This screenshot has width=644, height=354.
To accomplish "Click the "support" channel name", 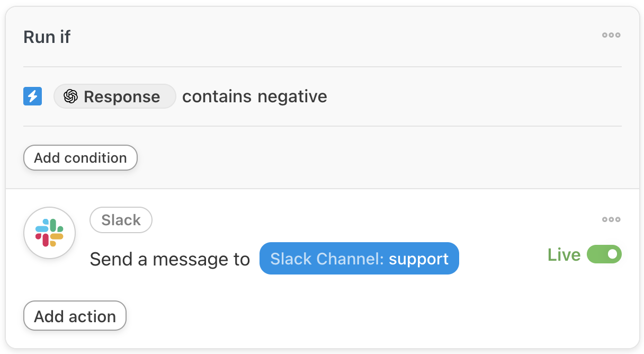I will (x=418, y=259).
